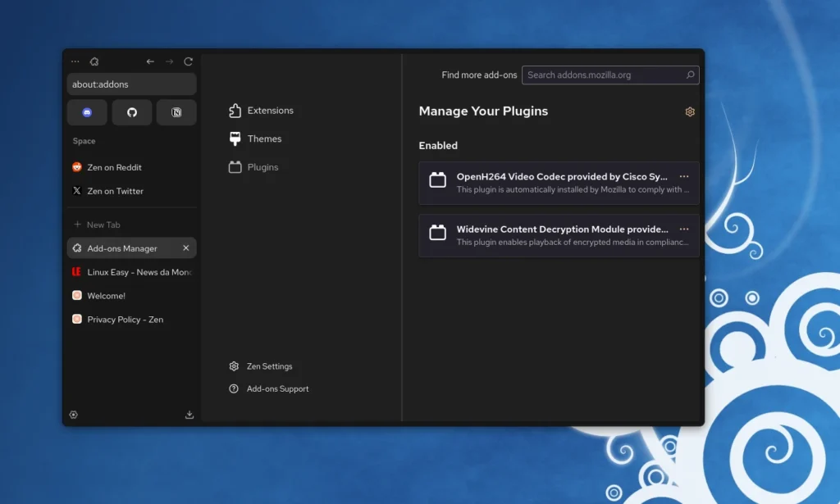Open the Zen on Twitter bookmark
The width and height of the screenshot is (840, 504).
[132, 190]
